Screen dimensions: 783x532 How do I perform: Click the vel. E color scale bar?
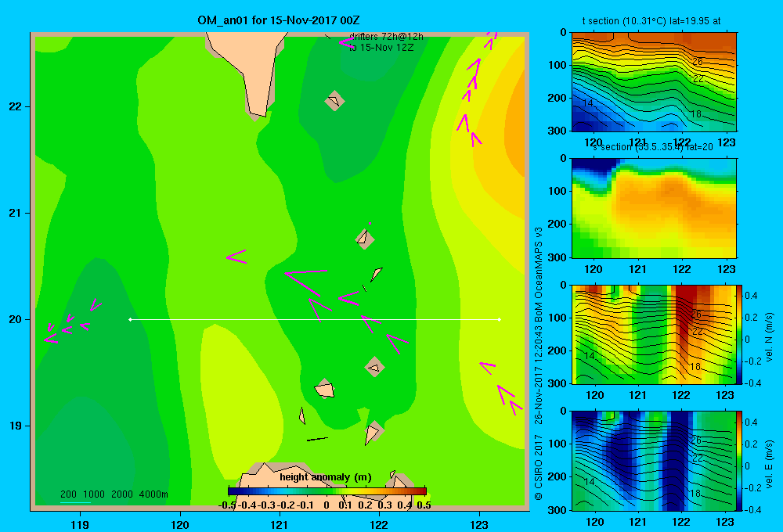(x=739, y=460)
